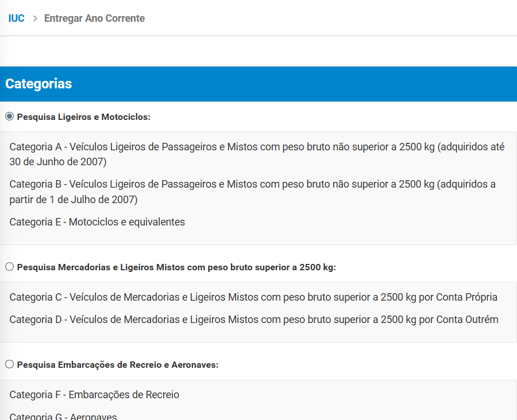Select the Mercadorias e Ligeiros Mistos radio button
Viewport: 517px width, 420px height.
tap(9, 267)
